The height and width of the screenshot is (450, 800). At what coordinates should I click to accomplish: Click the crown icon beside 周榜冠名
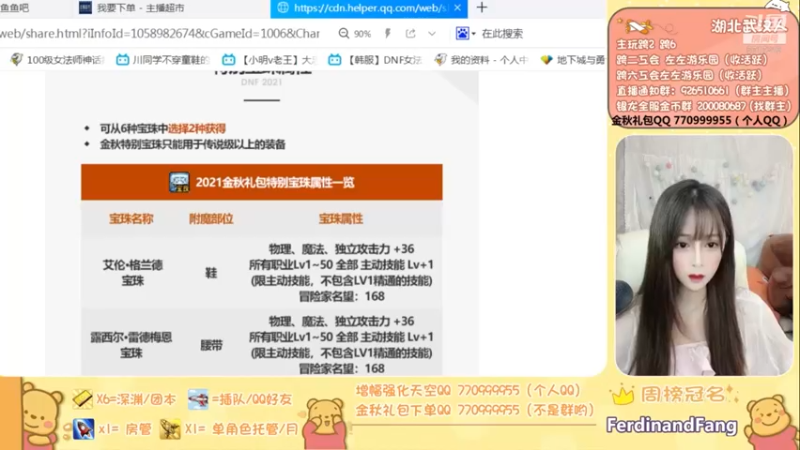tap(622, 395)
